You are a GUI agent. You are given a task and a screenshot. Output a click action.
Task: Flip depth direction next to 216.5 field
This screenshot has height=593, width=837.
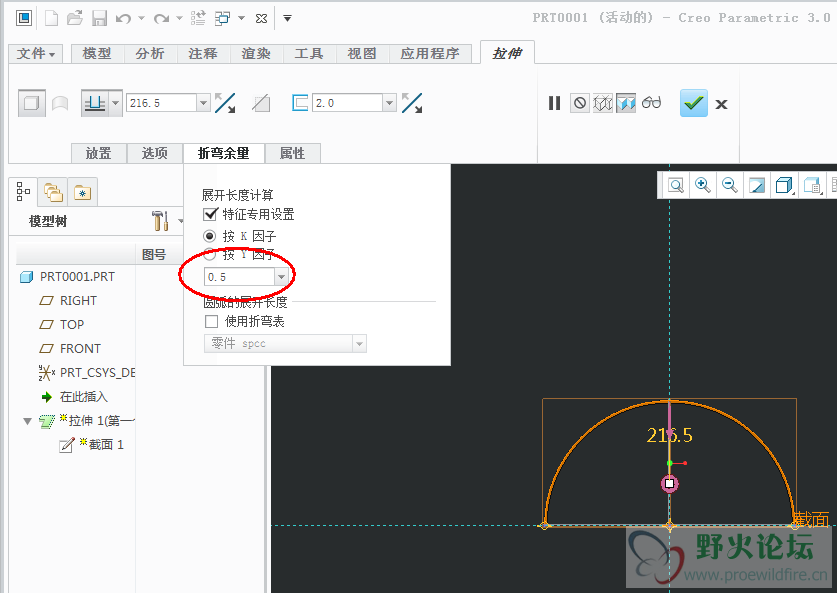[x=225, y=103]
